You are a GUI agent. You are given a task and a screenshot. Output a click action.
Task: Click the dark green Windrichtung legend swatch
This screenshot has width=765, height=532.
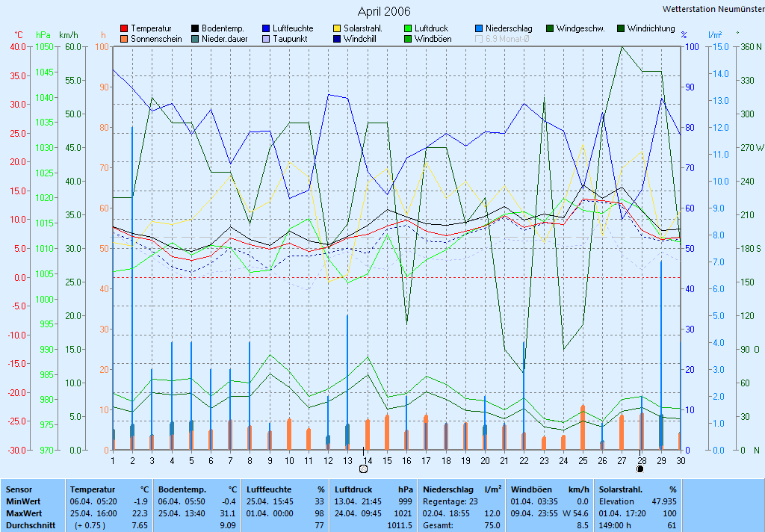point(621,29)
